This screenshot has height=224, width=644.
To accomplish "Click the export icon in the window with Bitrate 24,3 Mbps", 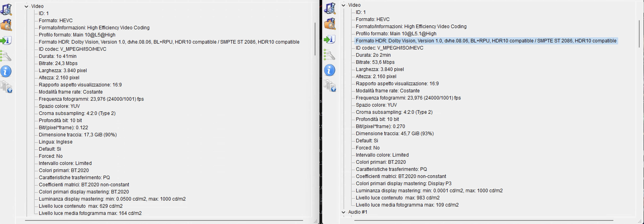I will (x=6, y=40).
